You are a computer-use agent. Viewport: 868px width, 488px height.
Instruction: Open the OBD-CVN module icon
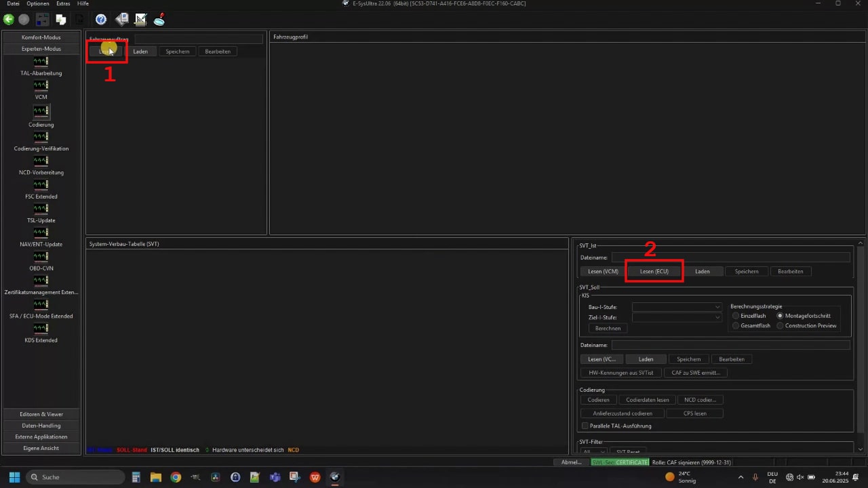[x=41, y=257]
